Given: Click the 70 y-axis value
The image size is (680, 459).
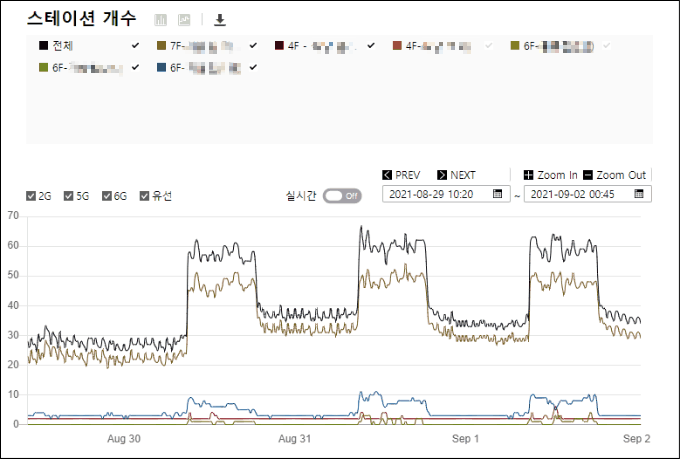Looking at the screenshot, I should click(x=13, y=216).
